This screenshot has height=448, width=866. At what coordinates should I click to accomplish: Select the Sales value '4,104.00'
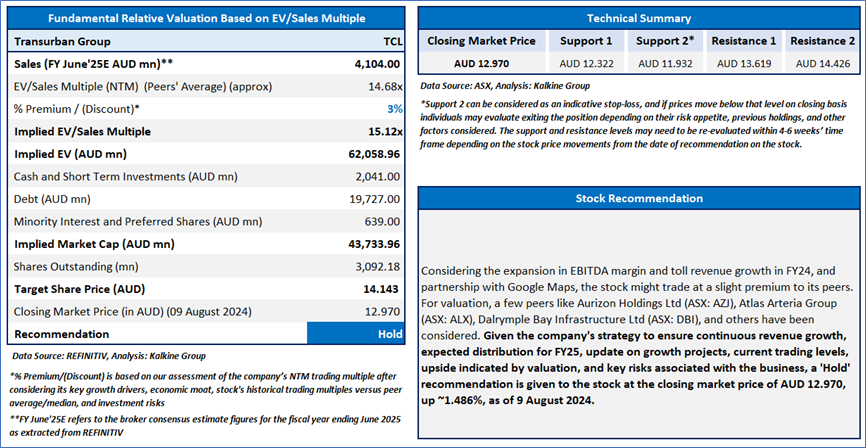click(378, 64)
